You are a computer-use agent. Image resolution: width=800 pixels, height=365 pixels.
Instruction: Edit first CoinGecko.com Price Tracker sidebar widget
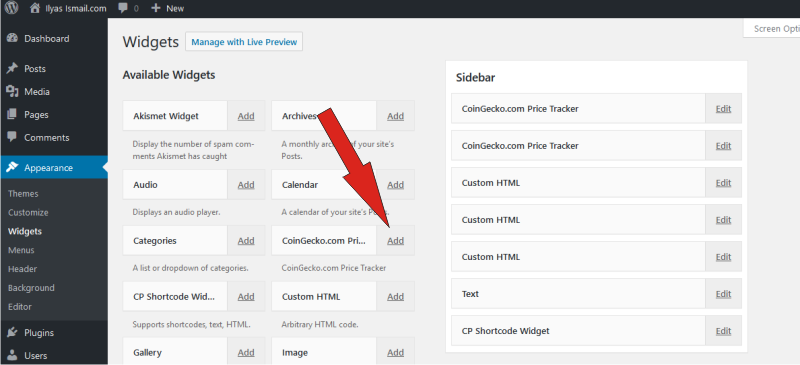click(x=723, y=109)
